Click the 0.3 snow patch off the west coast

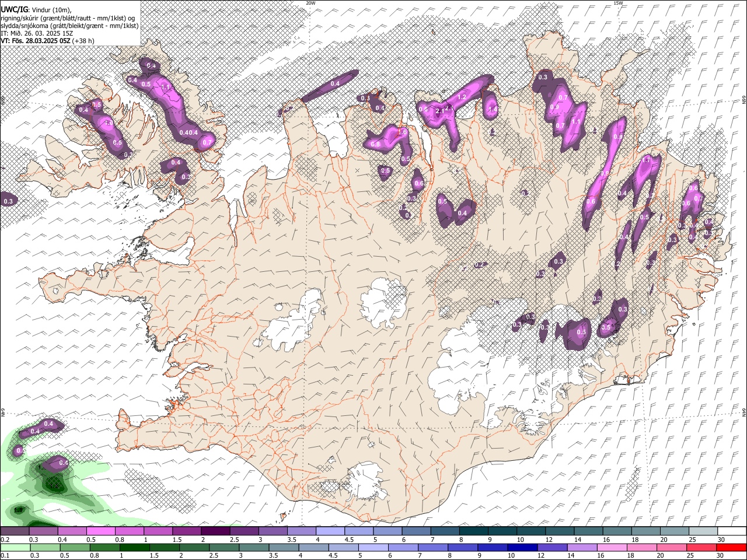(x=8, y=199)
